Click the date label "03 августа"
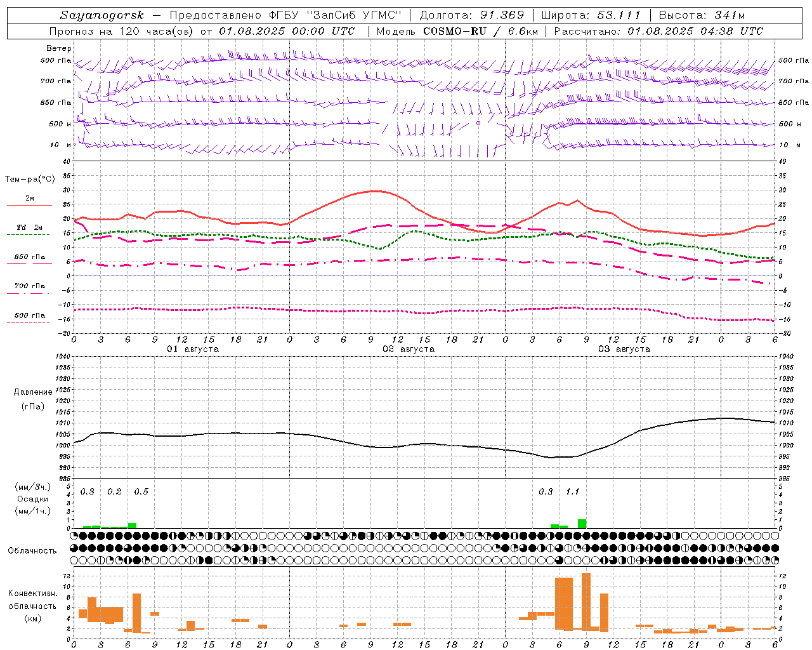The height and width of the screenshot is (650, 812). [x=624, y=349]
